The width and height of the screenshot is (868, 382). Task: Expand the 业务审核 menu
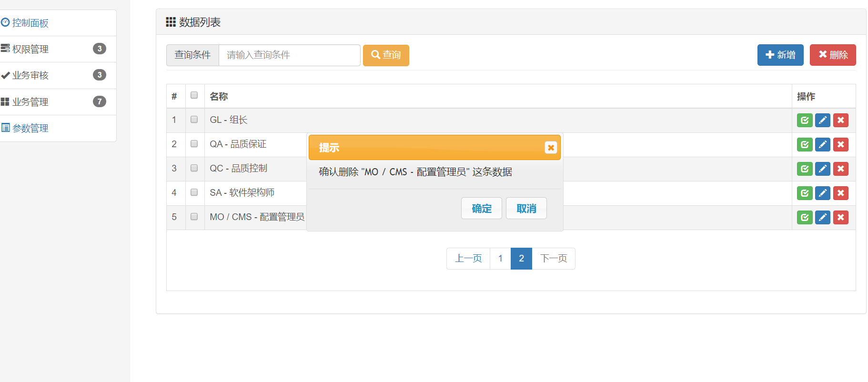(x=58, y=75)
